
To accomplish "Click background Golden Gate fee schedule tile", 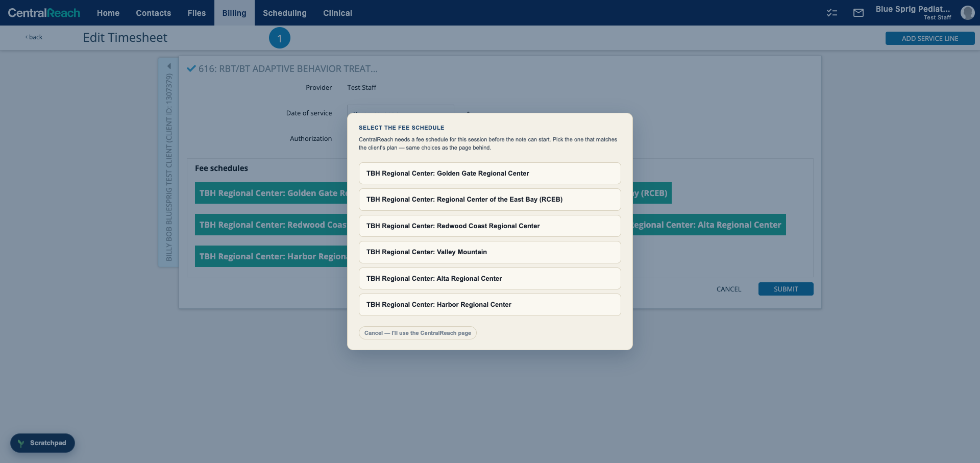I will [x=271, y=193].
